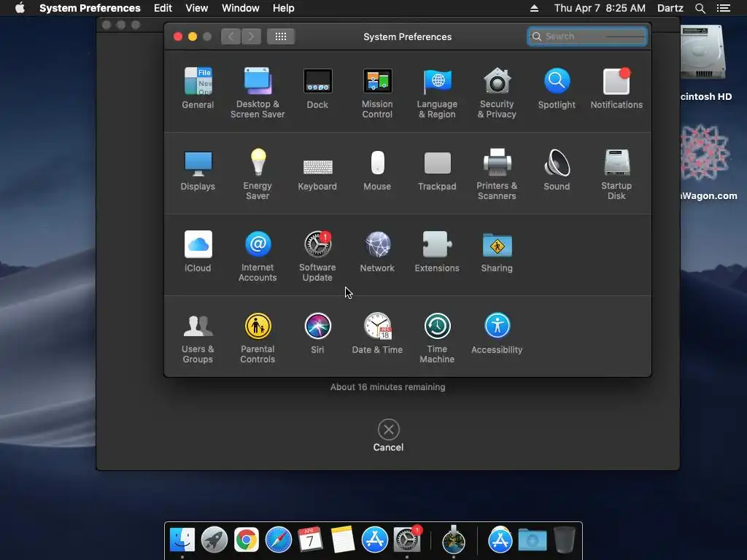Open Finder from the Dock
This screenshot has height=560, width=747.
pyautogui.click(x=182, y=540)
